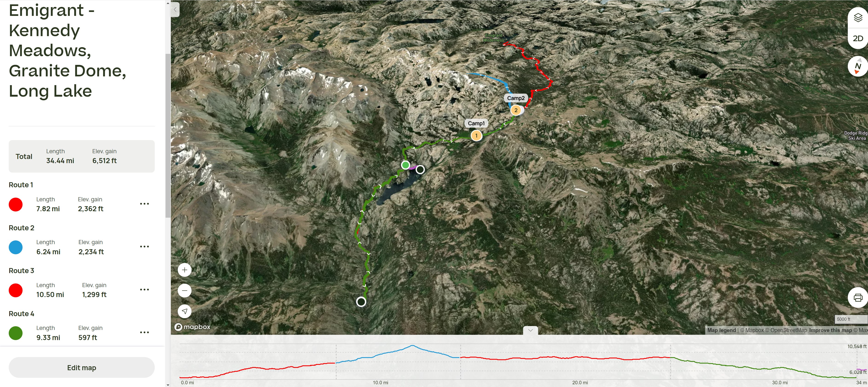Open the map layers icon
Screen dimensions: 868x387
coord(858,17)
